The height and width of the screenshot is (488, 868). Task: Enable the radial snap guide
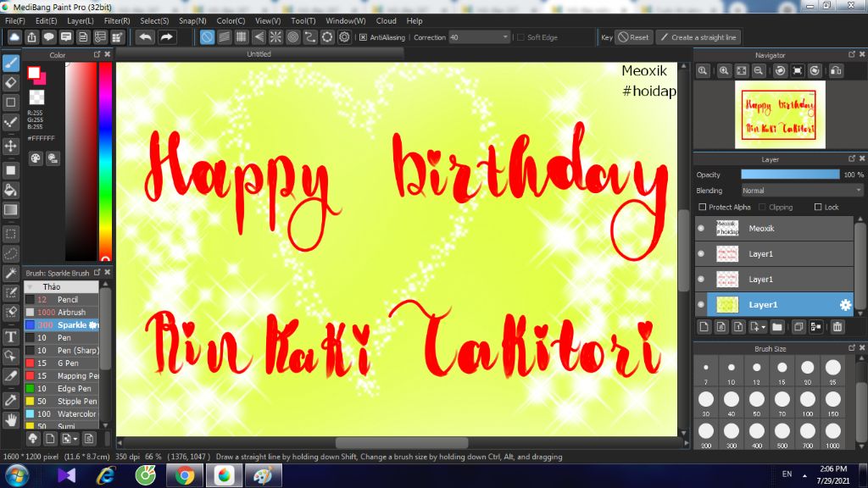[x=275, y=37]
